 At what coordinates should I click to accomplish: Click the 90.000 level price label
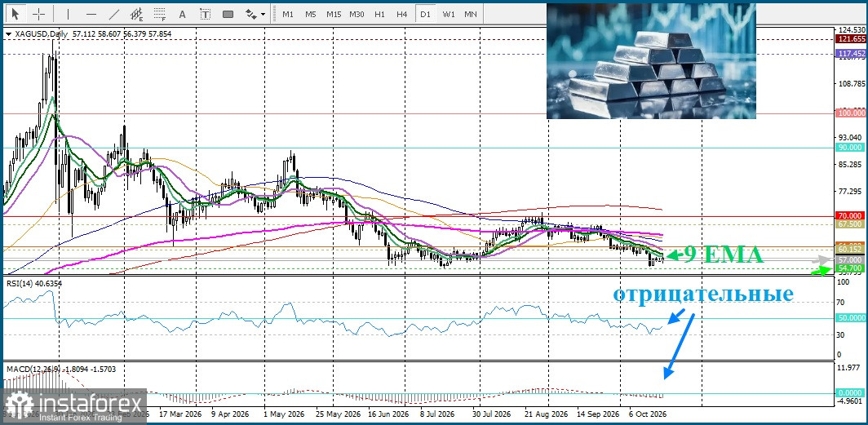pyautogui.click(x=852, y=147)
